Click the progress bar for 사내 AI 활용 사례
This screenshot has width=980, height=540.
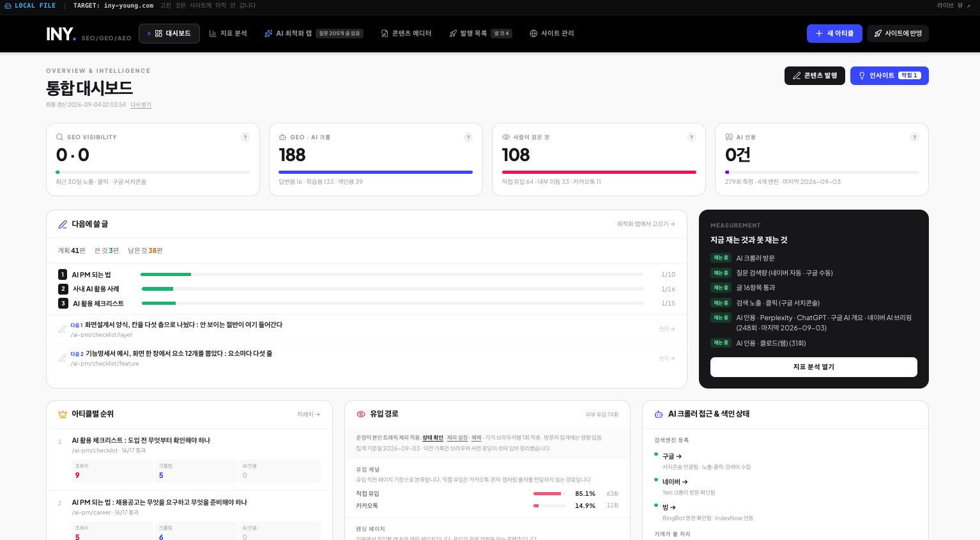(x=392, y=289)
